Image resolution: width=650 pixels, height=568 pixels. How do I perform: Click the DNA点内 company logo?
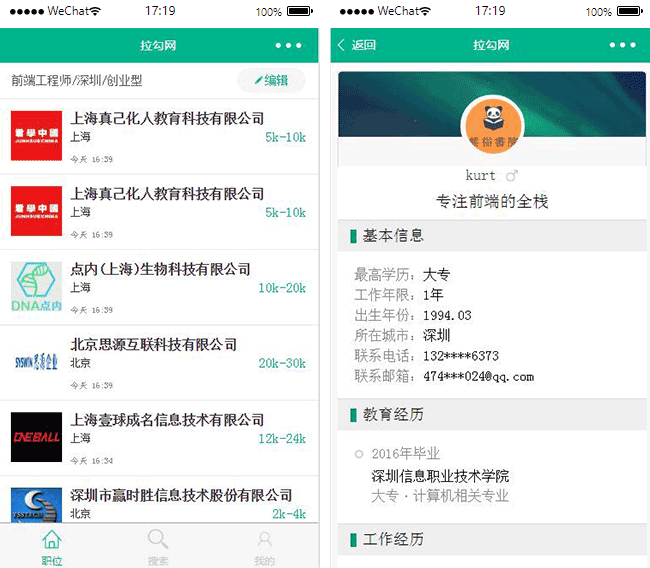[36, 286]
